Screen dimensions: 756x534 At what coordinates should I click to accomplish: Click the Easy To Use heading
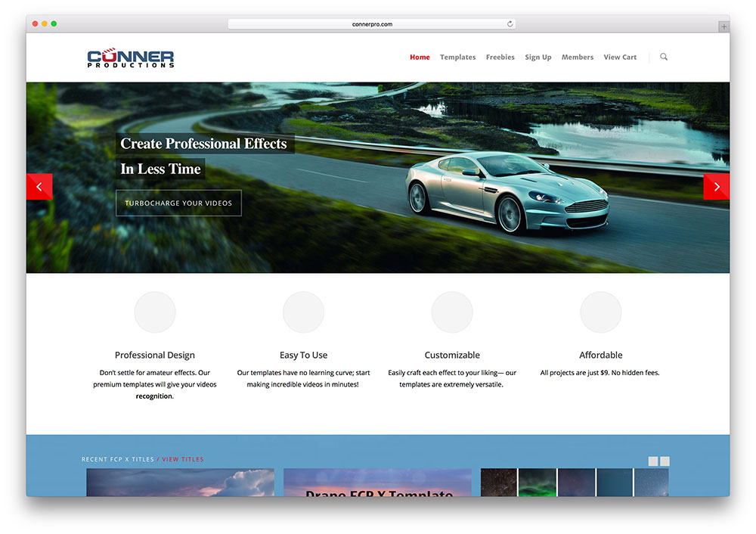(303, 355)
